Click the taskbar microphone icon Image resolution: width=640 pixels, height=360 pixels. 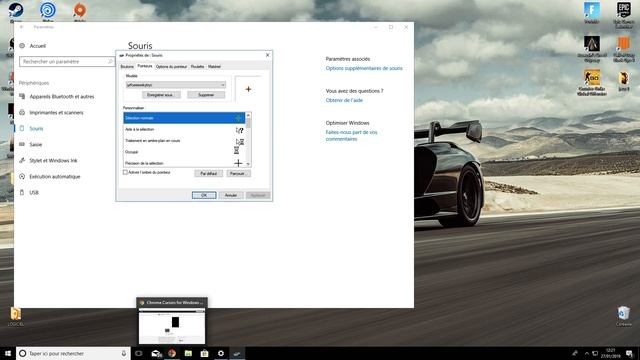pos(124,353)
